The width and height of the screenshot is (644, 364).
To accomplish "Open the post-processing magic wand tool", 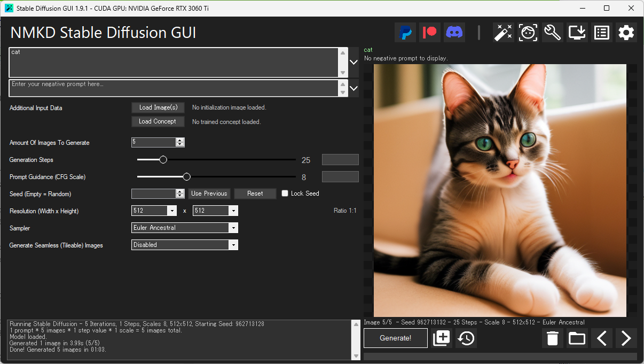I will (503, 32).
